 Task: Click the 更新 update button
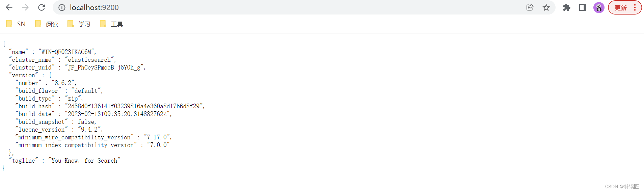tap(620, 7)
